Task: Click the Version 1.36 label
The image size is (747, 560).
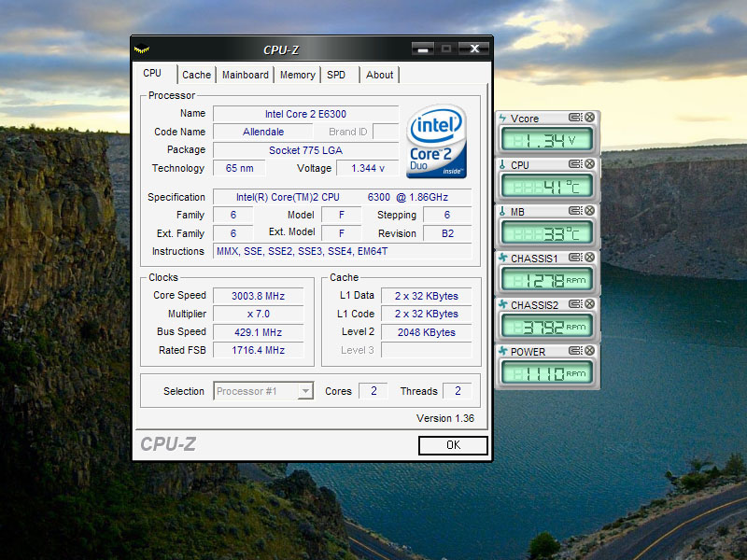Action: [x=445, y=418]
